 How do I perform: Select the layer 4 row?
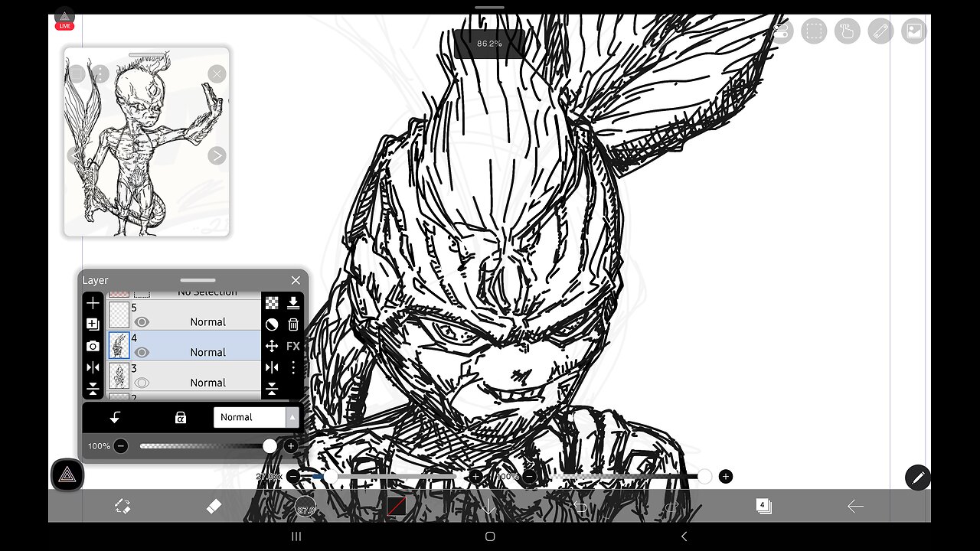pyautogui.click(x=184, y=346)
